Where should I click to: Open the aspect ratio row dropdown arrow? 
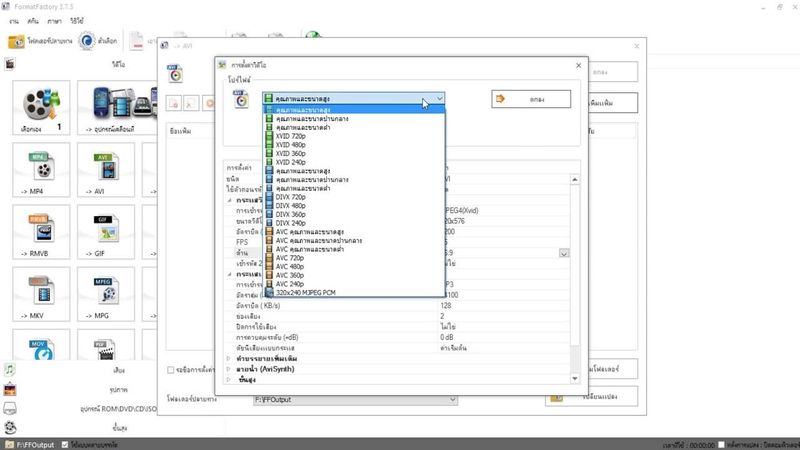[564, 253]
